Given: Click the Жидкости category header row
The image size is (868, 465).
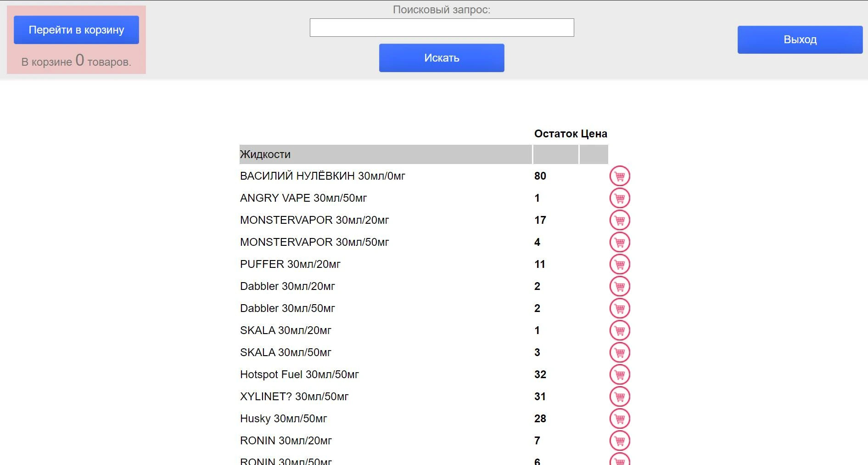Looking at the screenshot, I should click(x=385, y=154).
